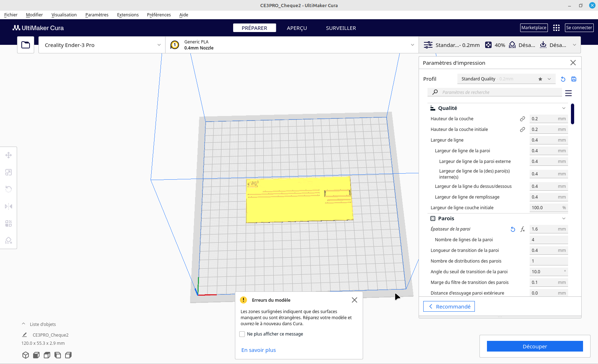Open the settings visibility hamburger menu
The height and width of the screenshot is (364, 598).
[x=568, y=93]
